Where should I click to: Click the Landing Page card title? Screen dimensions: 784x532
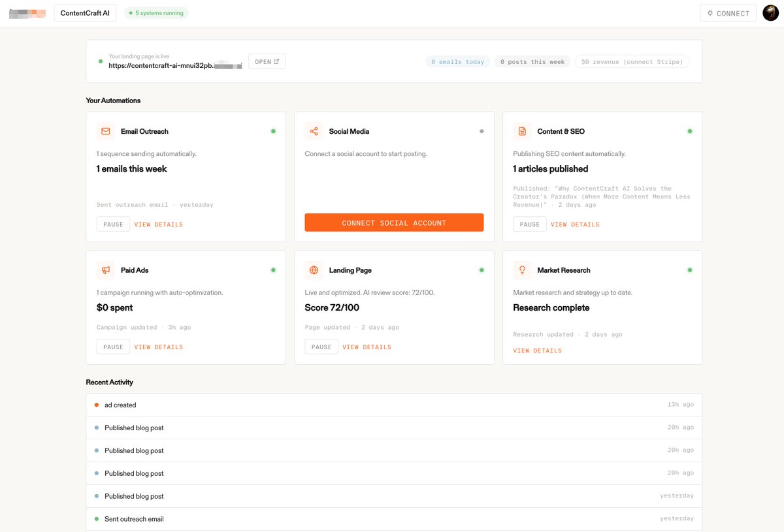click(350, 270)
